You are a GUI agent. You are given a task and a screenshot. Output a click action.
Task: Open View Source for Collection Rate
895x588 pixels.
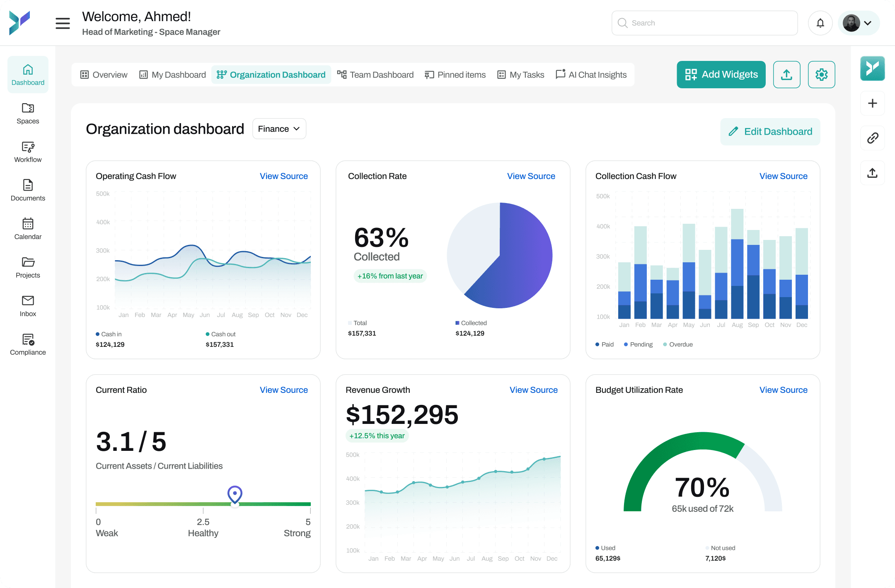click(x=531, y=176)
